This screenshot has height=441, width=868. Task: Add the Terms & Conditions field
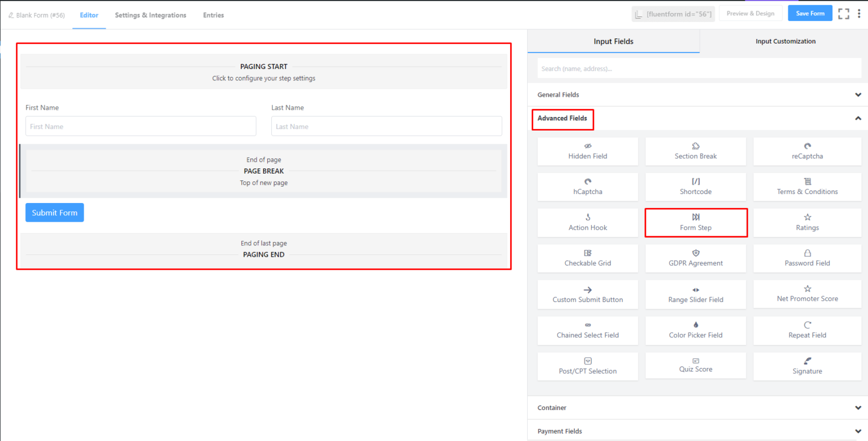point(807,187)
